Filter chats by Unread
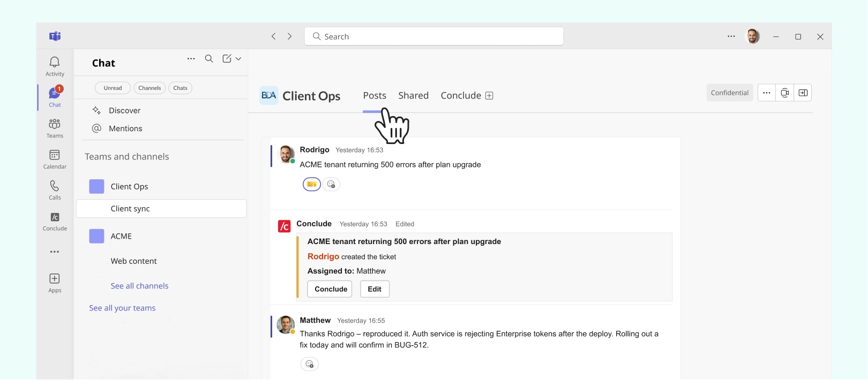This screenshot has height=380, width=868. coord(113,88)
